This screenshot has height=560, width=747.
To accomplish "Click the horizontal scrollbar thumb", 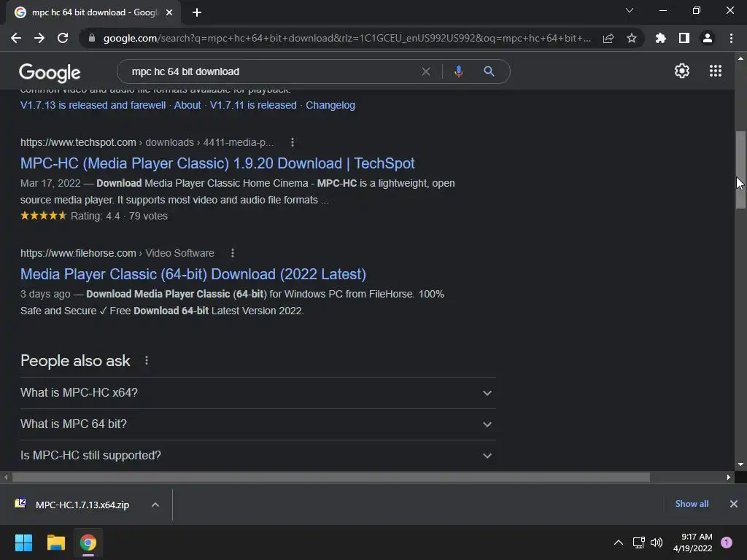I will 331,477.
